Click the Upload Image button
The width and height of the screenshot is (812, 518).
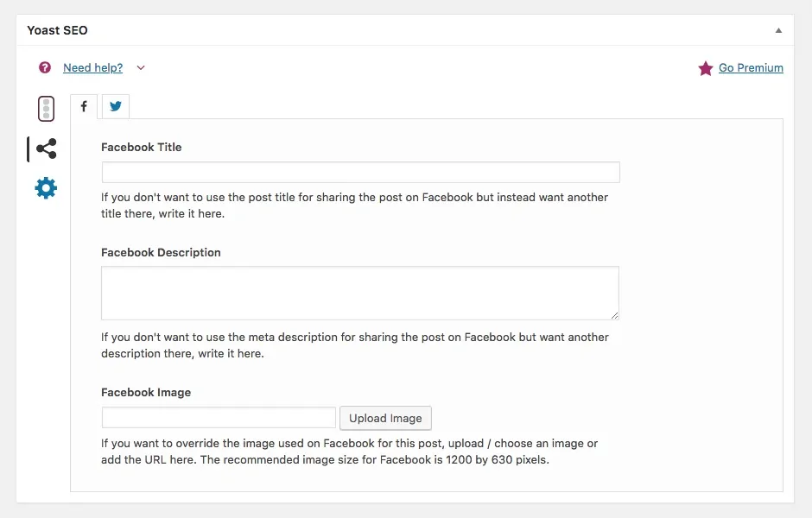(385, 418)
